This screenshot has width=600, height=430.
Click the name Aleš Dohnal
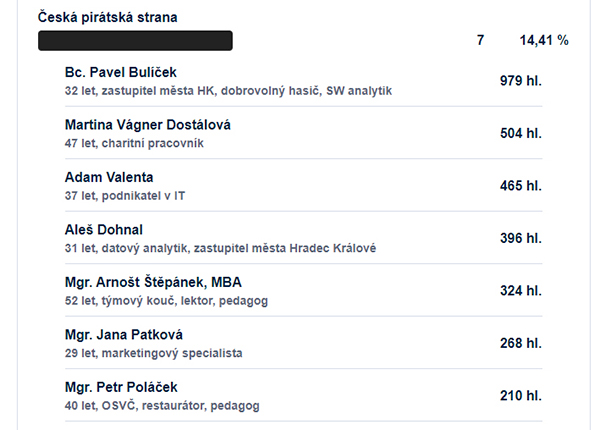click(x=104, y=230)
